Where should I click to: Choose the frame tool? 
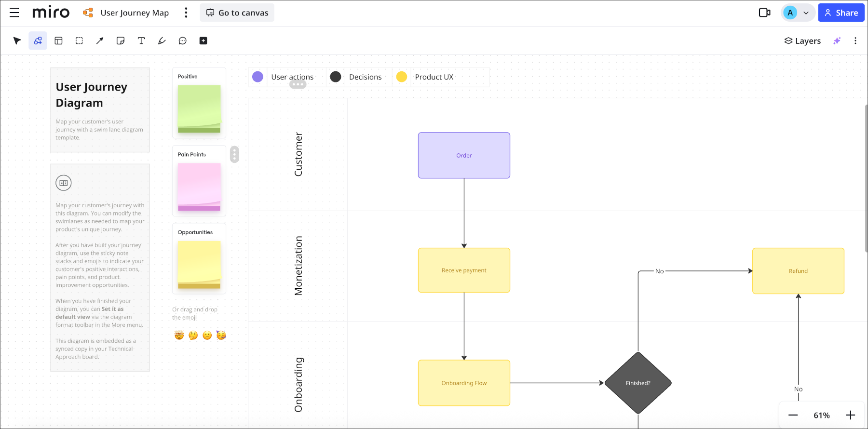tap(79, 41)
